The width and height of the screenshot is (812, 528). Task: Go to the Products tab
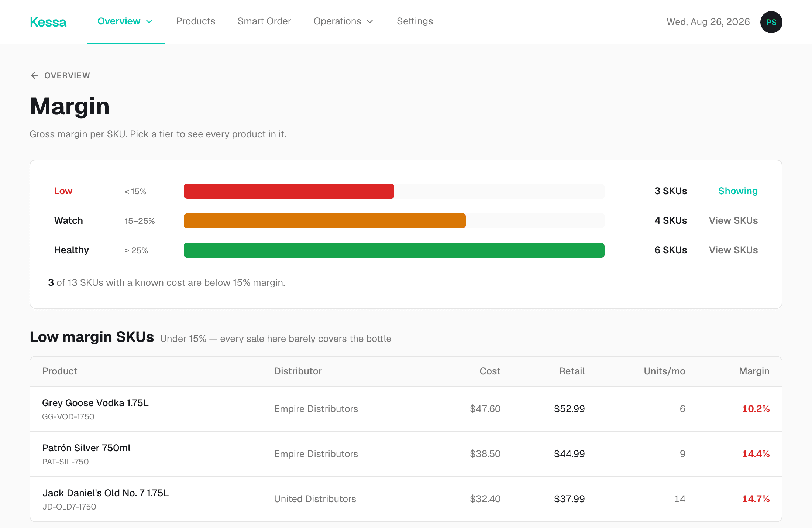196,21
